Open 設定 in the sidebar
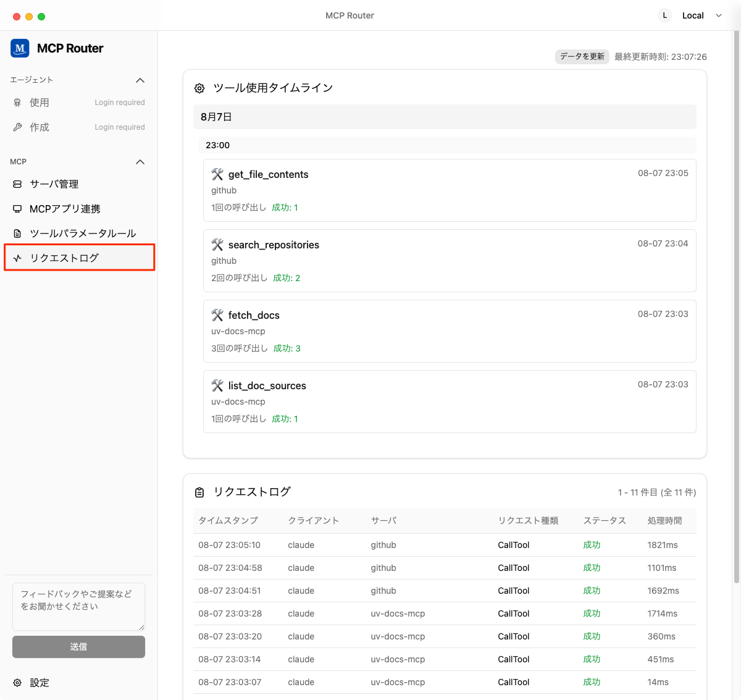This screenshot has width=741, height=700. click(79, 683)
